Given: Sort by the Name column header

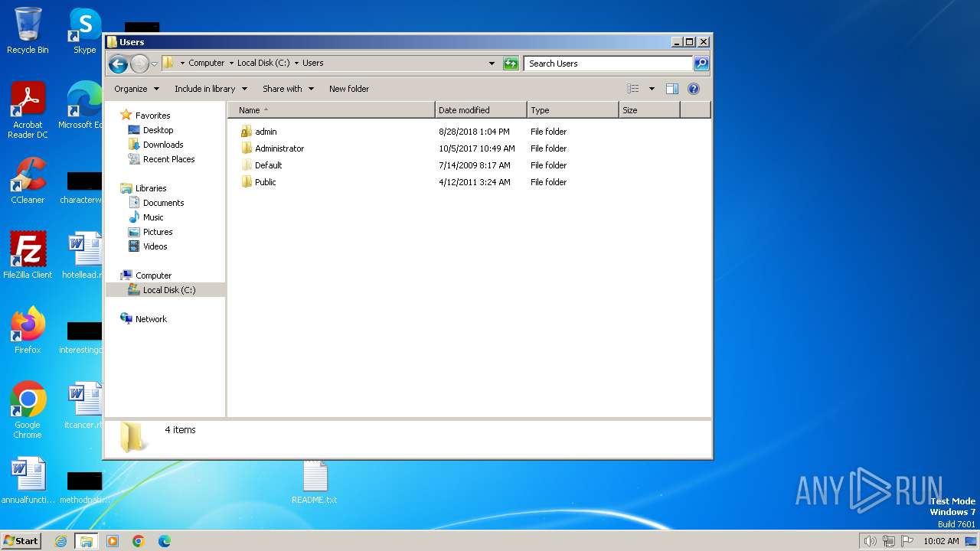Looking at the screenshot, I should (x=332, y=110).
